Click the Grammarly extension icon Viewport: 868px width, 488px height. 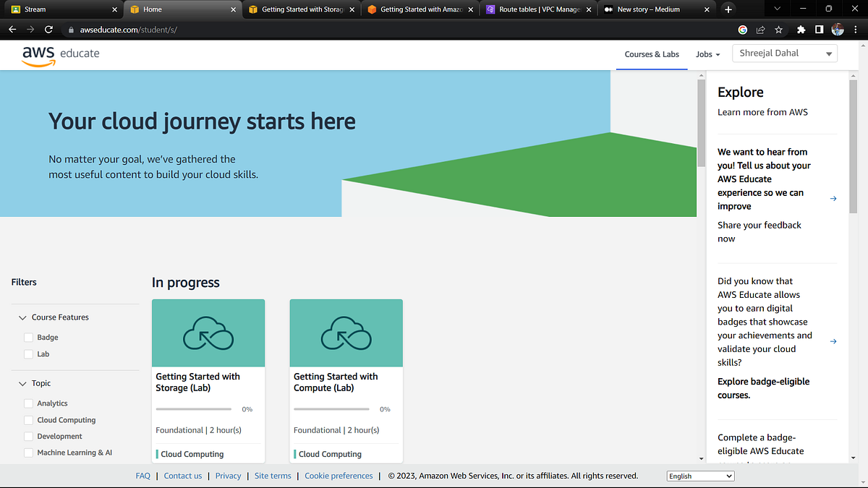(x=742, y=30)
